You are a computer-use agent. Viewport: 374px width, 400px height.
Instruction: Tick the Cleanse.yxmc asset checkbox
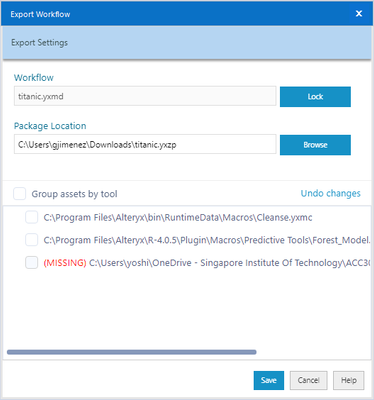click(x=32, y=217)
